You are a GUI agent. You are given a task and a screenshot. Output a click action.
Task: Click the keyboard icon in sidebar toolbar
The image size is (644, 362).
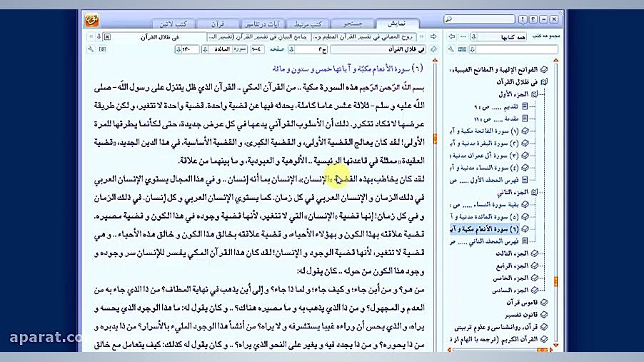point(462,49)
